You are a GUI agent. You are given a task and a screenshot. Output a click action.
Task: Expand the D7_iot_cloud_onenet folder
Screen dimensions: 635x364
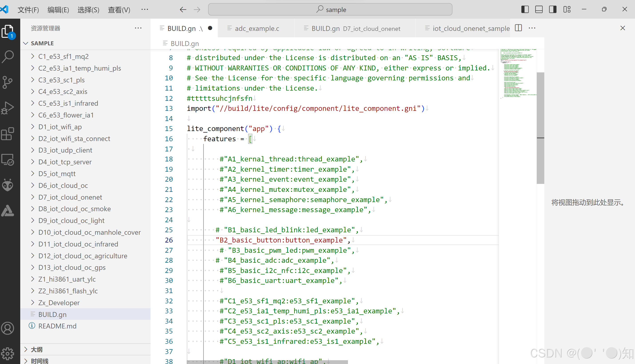click(70, 197)
